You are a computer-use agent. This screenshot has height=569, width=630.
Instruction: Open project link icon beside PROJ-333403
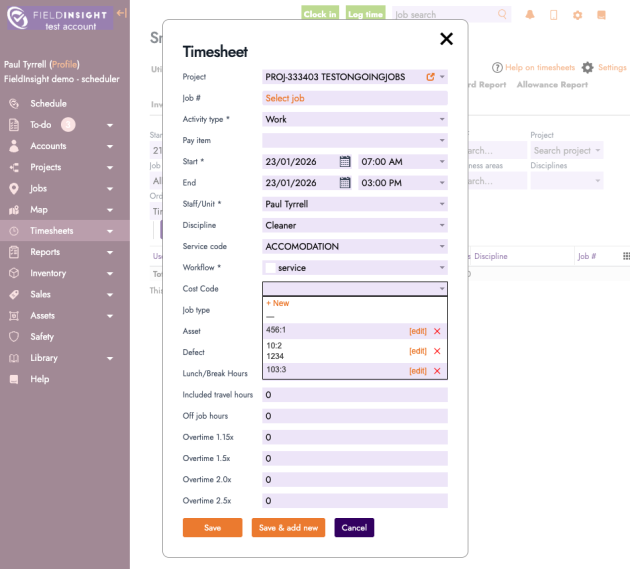point(430,77)
